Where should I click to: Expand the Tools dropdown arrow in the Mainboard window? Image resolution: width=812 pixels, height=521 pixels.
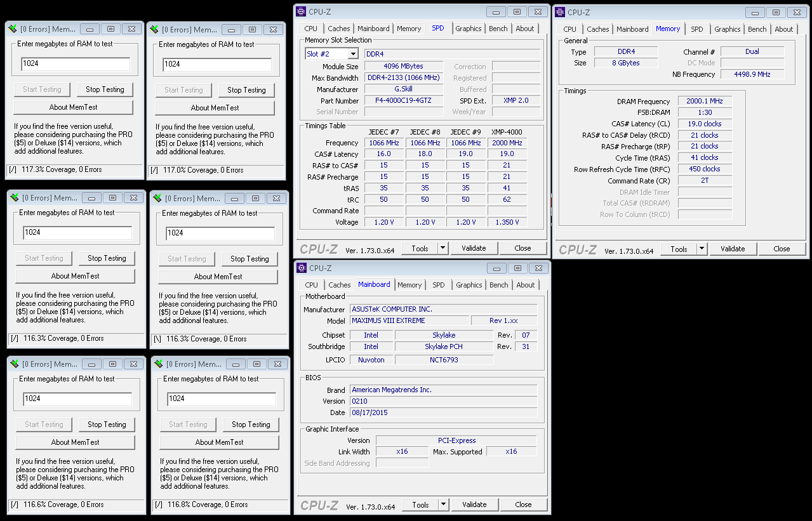point(443,505)
